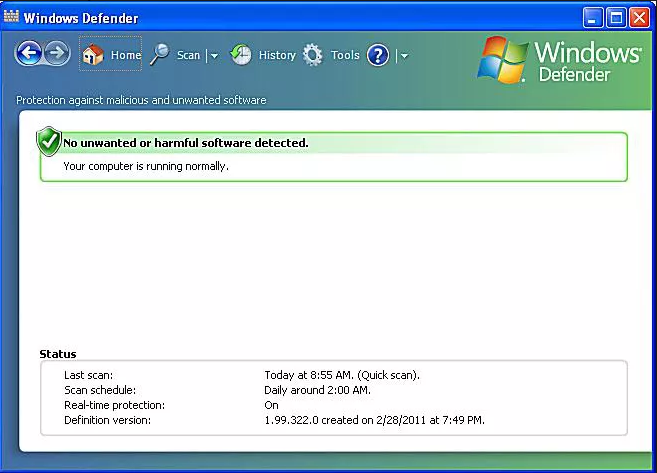Close the Windows Defender window
657x473 pixels.
click(x=639, y=18)
